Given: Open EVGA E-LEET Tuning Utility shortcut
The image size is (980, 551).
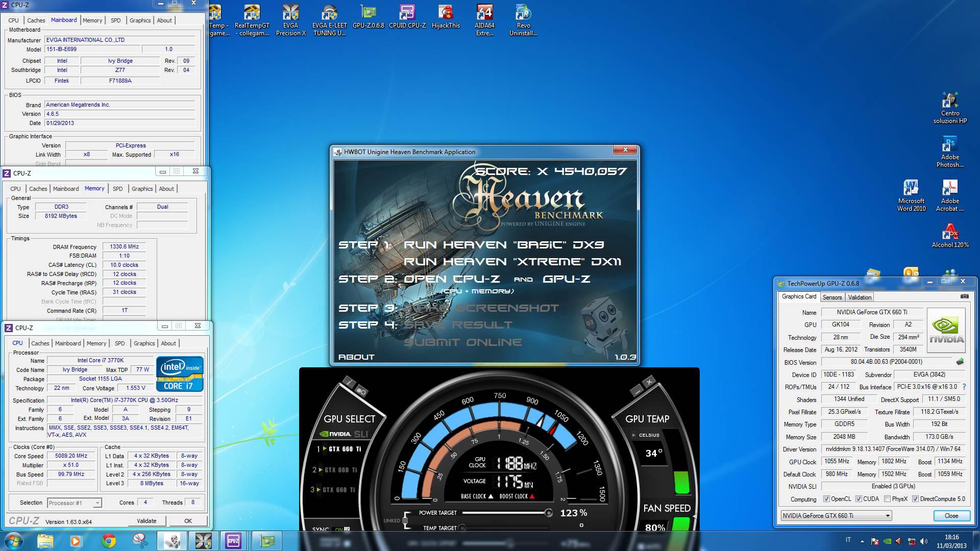Looking at the screenshot, I should point(329,20).
